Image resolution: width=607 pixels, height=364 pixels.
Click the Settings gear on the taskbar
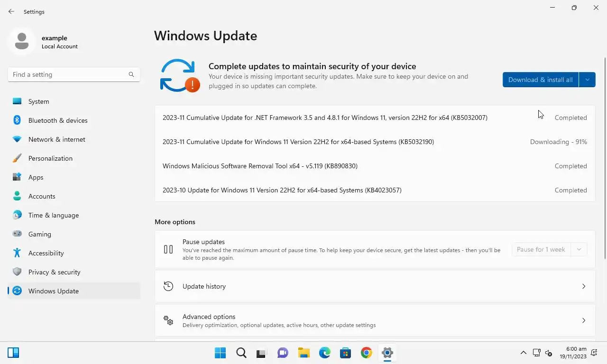387,353
